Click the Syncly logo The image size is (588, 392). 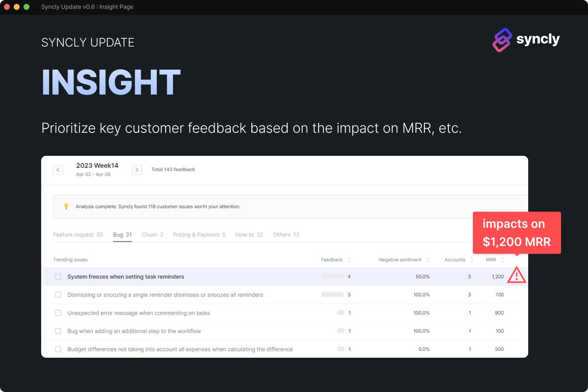[526, 40]
